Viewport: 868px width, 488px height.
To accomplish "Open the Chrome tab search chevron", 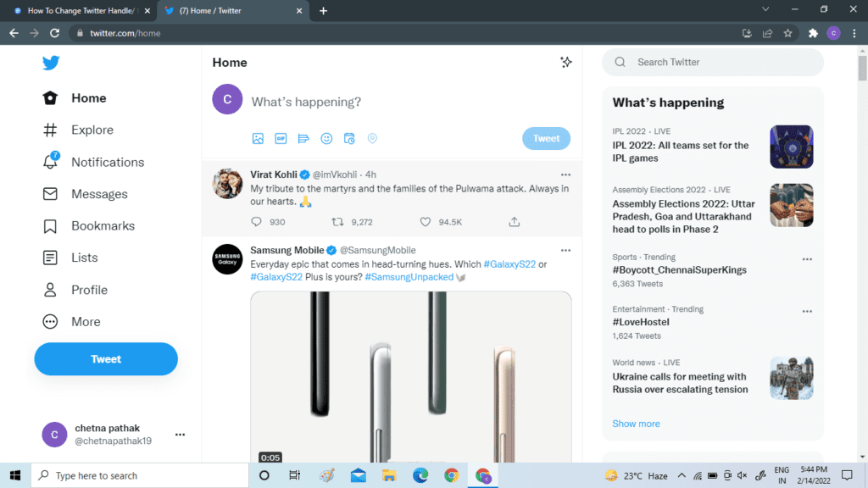I will click(765, 9).
